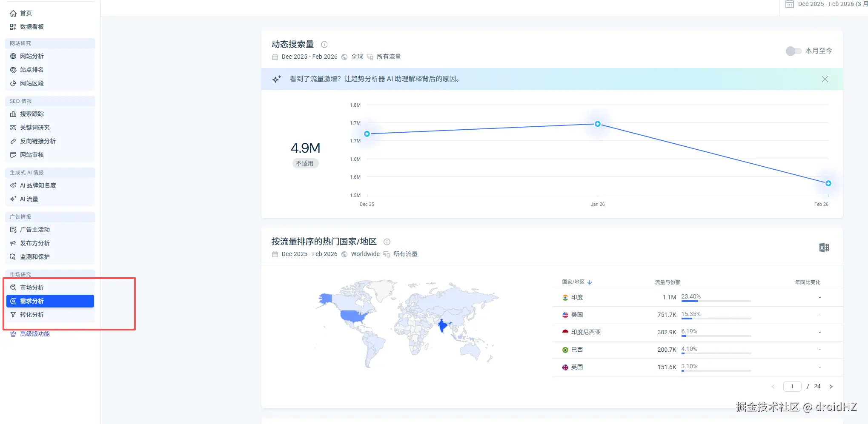Click the 市场分析 icon
This screenshot has height=424, width=868.
pyautogui.click(x=13, y=287)
